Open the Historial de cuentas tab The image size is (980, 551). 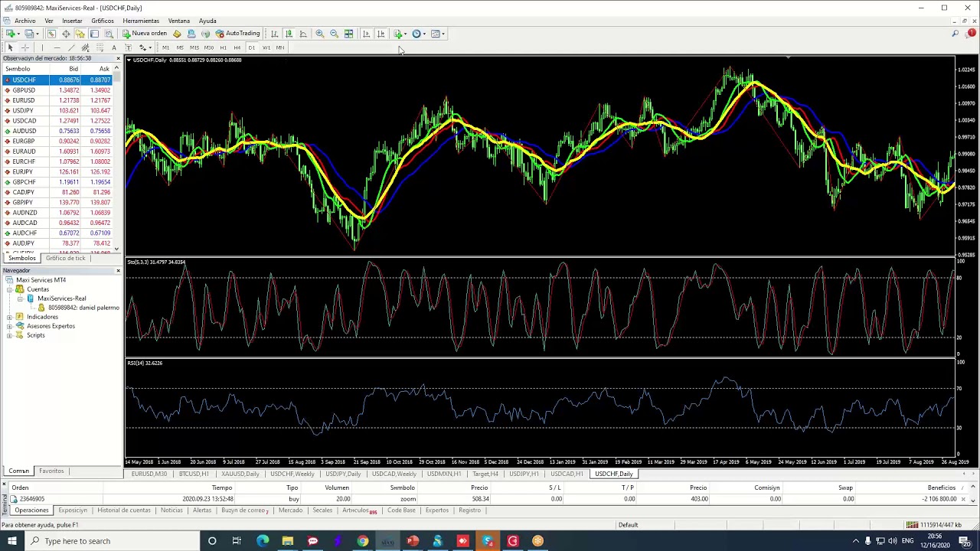124,510
